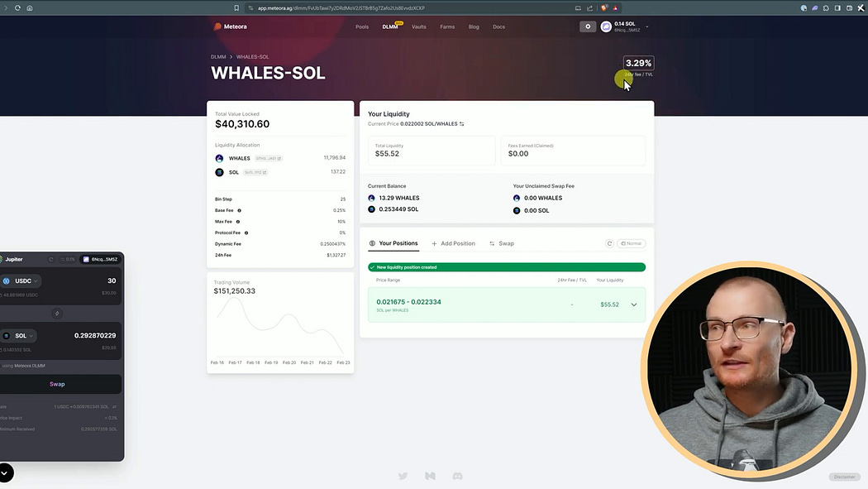Refresh the Jupiter quote icon
Image resolution: width=868 pixels, height=489 pixels.
51,259
